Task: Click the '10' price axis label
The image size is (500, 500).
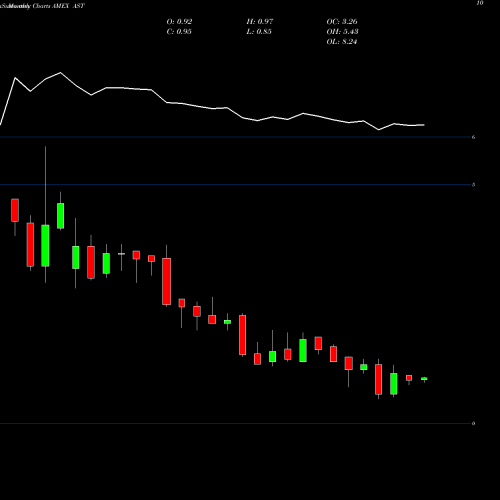Action: (480, 3)
